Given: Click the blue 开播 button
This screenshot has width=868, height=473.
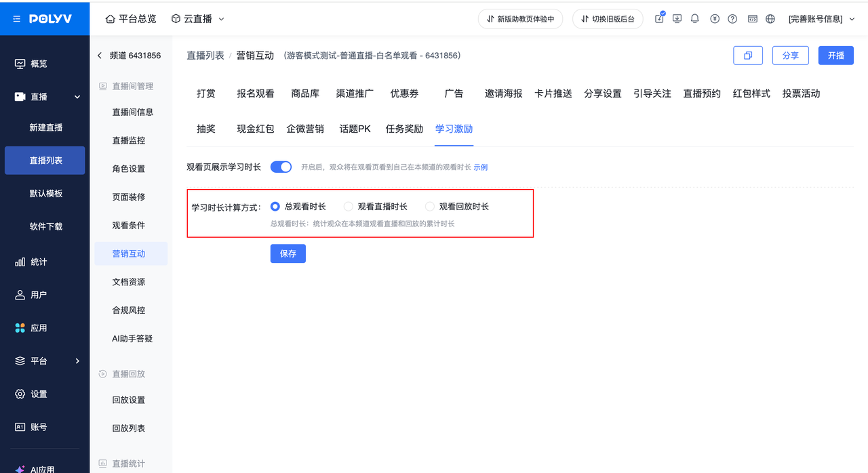Looking at the screenshot, I should [x=836, y=56].
